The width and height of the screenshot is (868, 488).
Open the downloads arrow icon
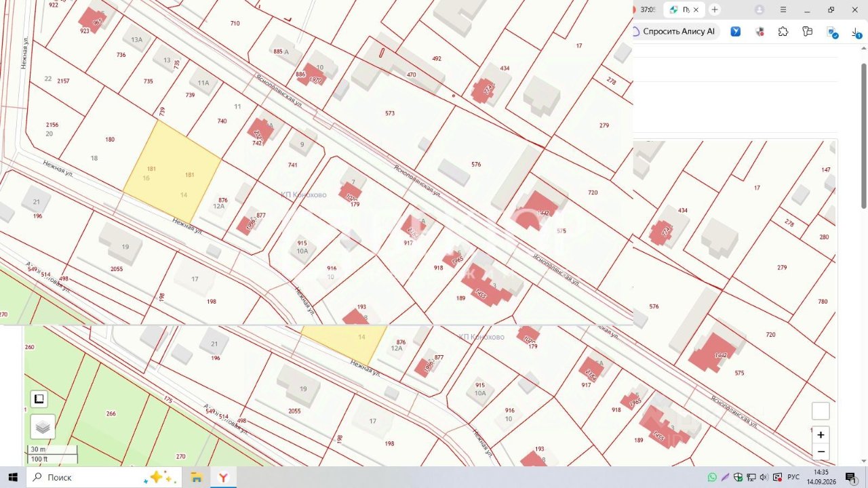coord(856,31)
